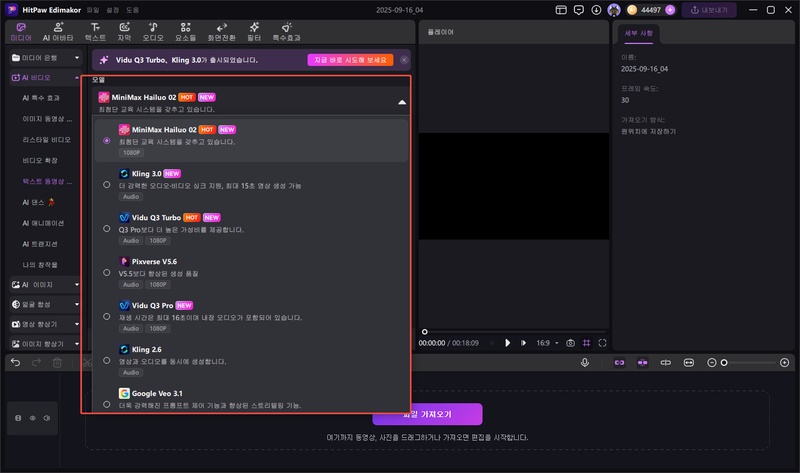This screenshot has width=800, height=473.
Task: Open the 파일 menu in title bar
Action: 93,10
